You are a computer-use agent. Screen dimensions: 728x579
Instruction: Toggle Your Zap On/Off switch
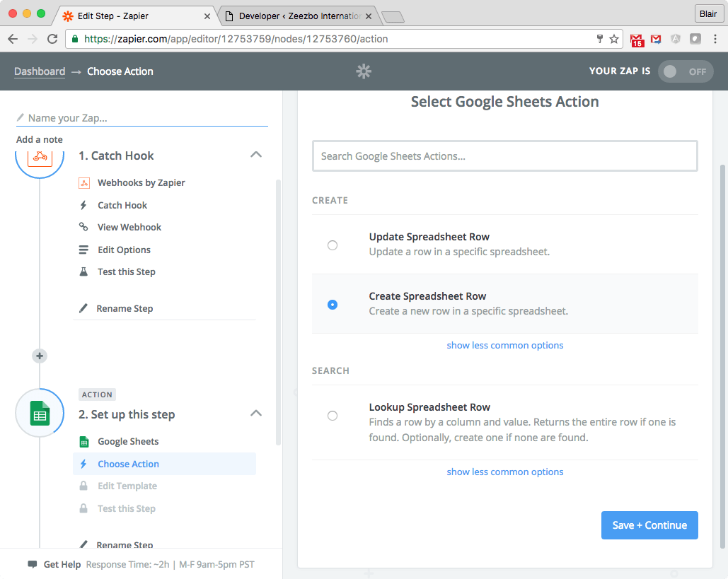pyautogui.click(x=686, y=71)
